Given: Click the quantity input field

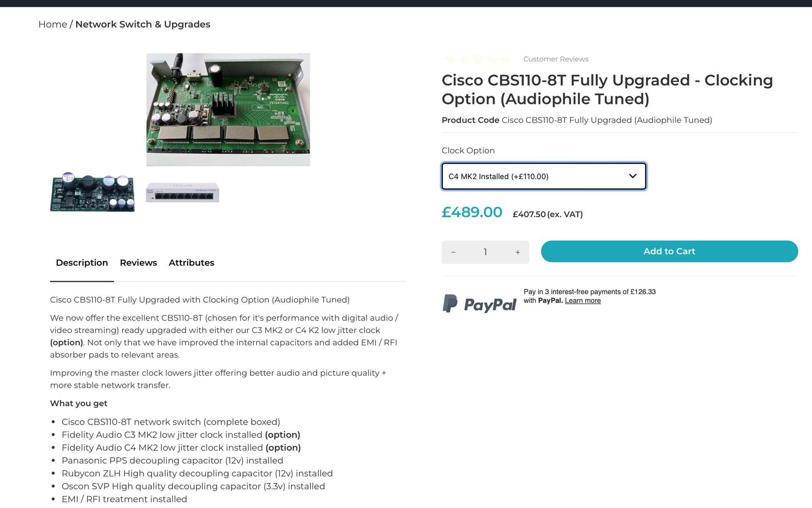Looking at the screenshot, I should (x=486, y=252).
